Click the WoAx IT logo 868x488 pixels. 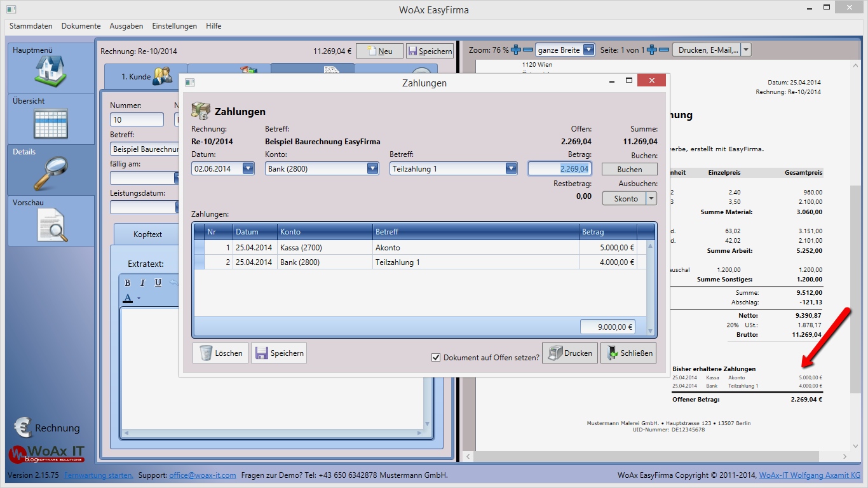pos(46,454)
